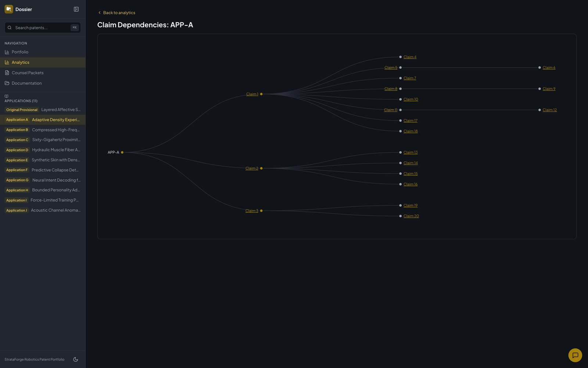The height and width of the screenshot is (368, 588).
Task: Click the Counsel Packets document icon
Action: 7,73
